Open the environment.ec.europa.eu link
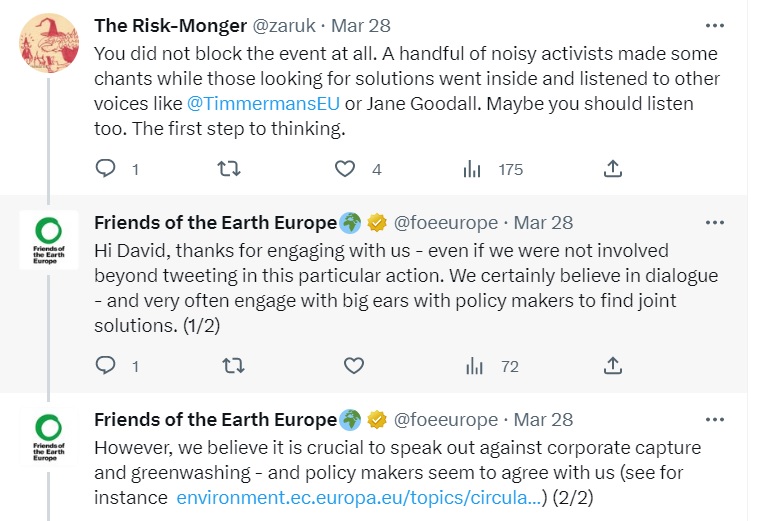Screen dimensions: 758x521 click(358, 496)
